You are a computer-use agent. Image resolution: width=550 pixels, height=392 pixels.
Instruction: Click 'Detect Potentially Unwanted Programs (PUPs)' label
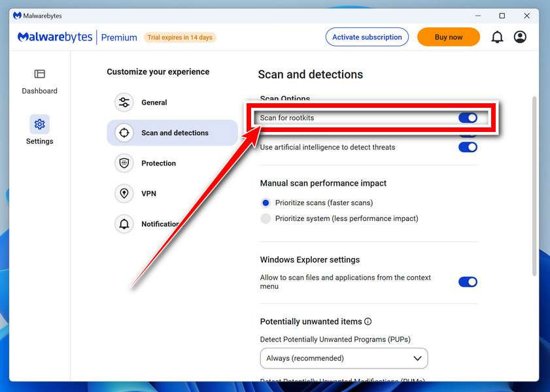click(x=335, y=339)
